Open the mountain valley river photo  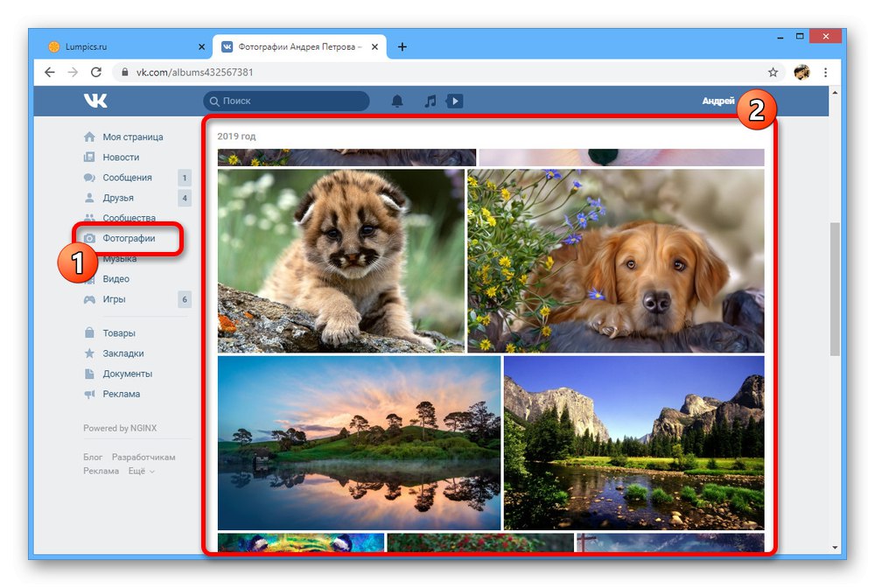[x=633, y=443]
